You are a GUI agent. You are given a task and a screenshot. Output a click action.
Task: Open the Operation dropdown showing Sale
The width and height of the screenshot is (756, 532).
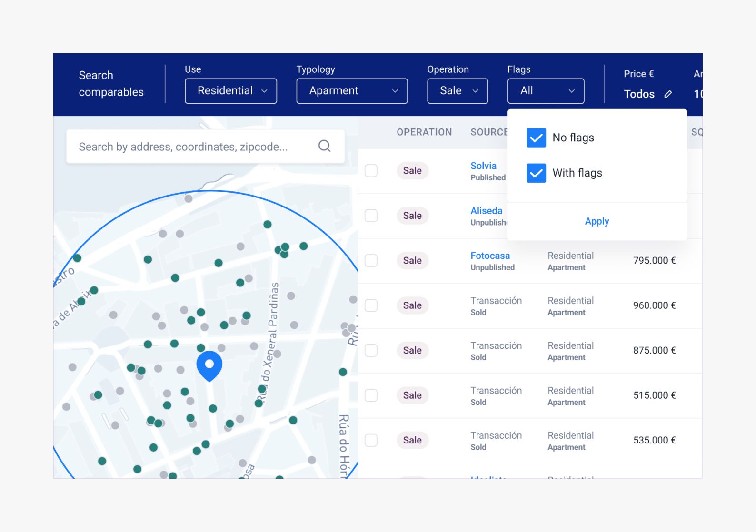pos(458,91)
